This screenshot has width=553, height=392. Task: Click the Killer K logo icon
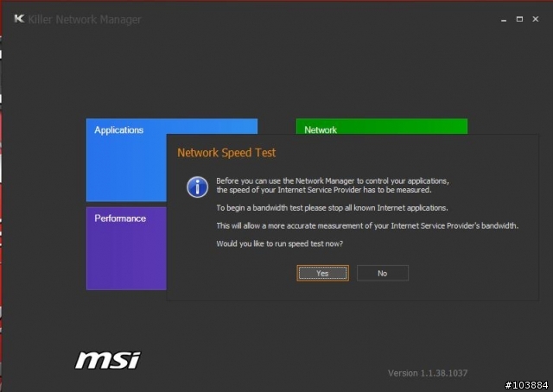point(19,19)
